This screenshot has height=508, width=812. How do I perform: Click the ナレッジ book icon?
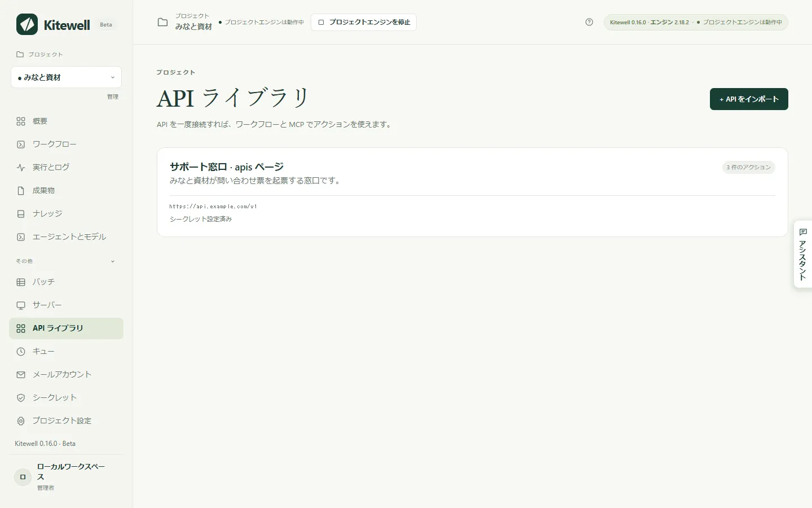coord(21,214)
